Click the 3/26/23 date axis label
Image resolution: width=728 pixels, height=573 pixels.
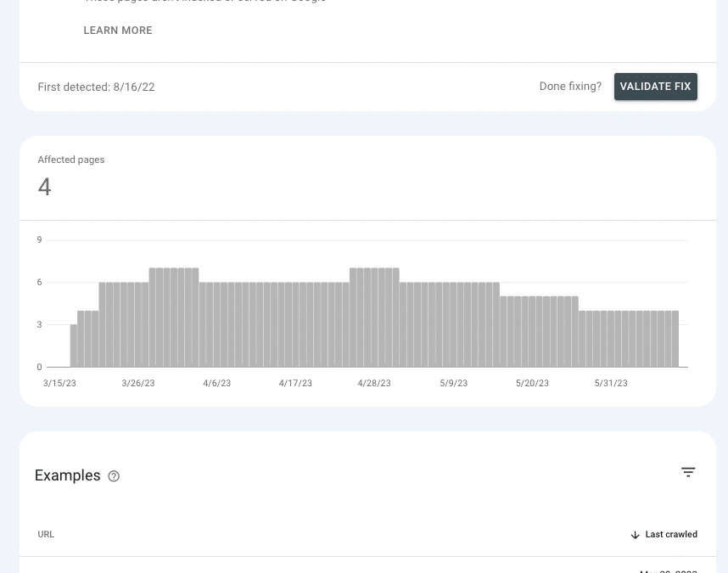pyautogui.click(x=138, y=383)
